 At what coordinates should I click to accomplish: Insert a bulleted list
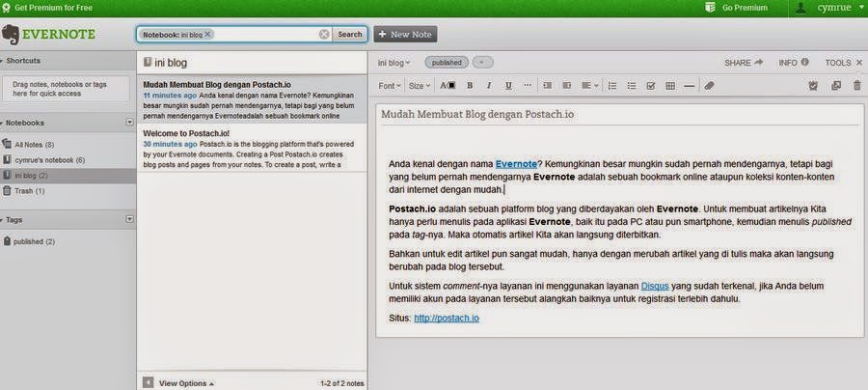[632, 86]
